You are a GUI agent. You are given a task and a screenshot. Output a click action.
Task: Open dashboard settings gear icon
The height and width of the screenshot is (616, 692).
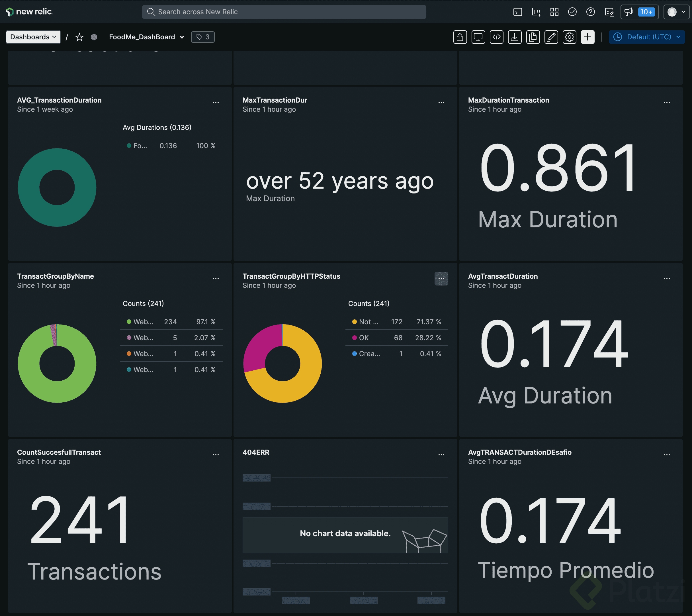tap(570, 37)
